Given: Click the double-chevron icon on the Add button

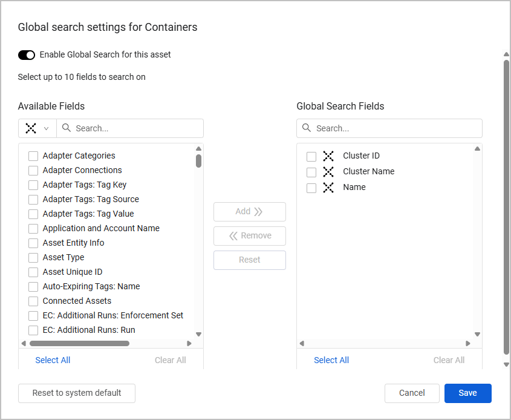Looking at the screenshot, I should click(258, 212).
